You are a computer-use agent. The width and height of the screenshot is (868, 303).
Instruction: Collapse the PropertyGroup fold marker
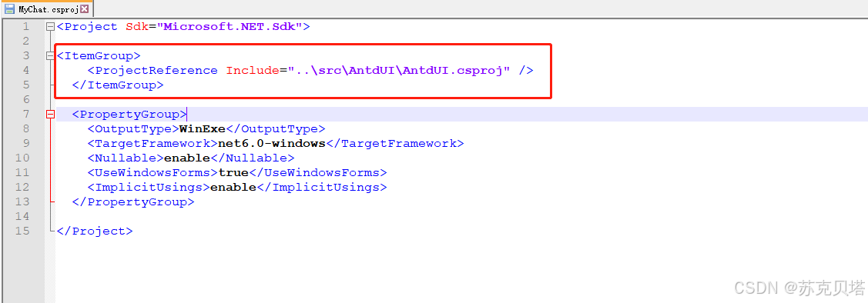pyautogui.click(x=50, y=115)
